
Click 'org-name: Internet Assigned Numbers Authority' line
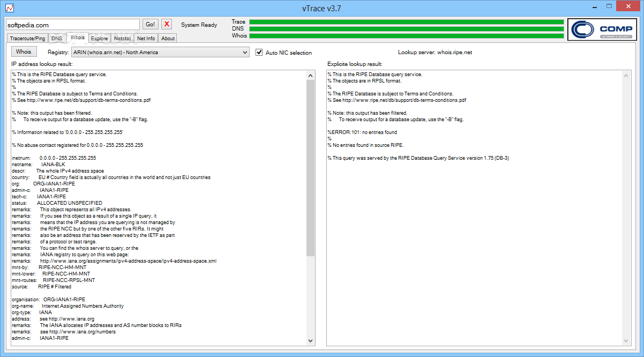(x=68, y=306)
